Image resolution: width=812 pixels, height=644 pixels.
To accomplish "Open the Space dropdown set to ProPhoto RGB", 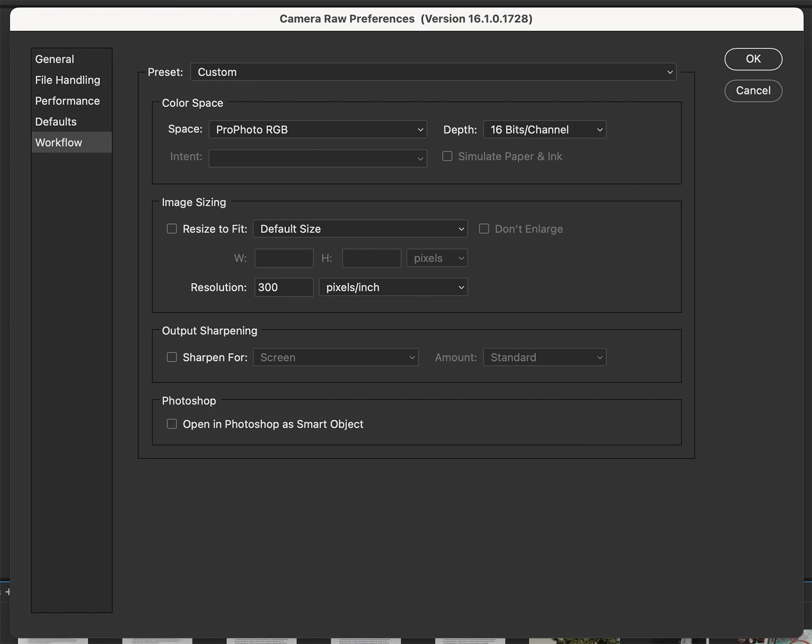I will (318, 129).
